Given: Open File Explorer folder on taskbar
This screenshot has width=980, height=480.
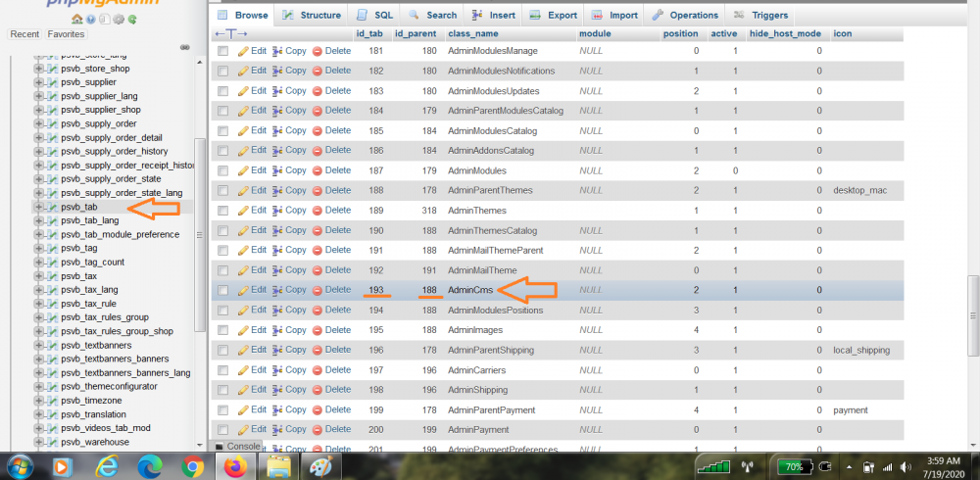Looking at the screenshot, I should 278,466.
